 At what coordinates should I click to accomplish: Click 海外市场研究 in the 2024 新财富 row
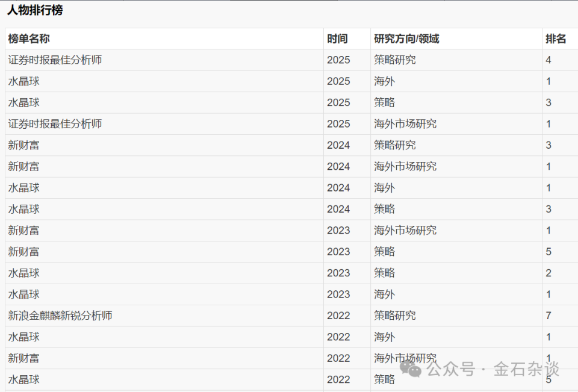click(405, 167)
